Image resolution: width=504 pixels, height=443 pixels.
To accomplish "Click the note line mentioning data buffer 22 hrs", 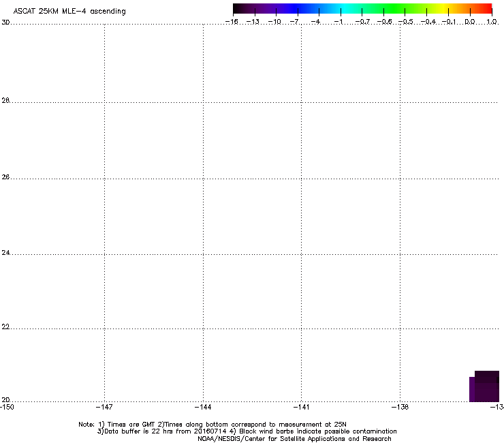I will pyautogui.click(x=247, y=431).
